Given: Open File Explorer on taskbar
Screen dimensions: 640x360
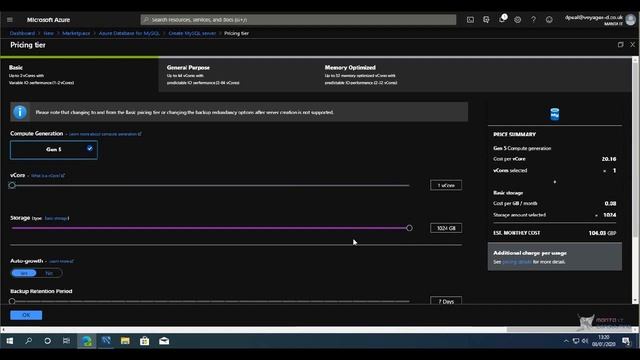Looking at the screenshot, I should (125, 341).
